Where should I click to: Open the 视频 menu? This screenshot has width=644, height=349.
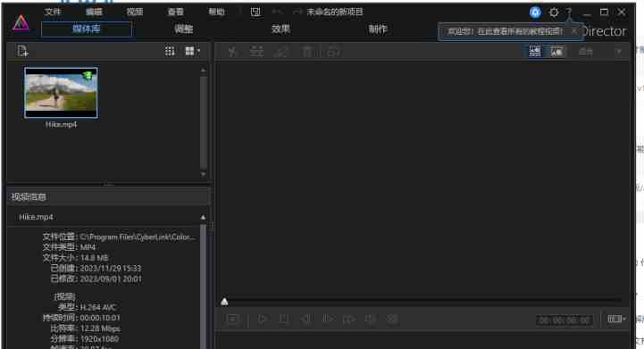135,12
